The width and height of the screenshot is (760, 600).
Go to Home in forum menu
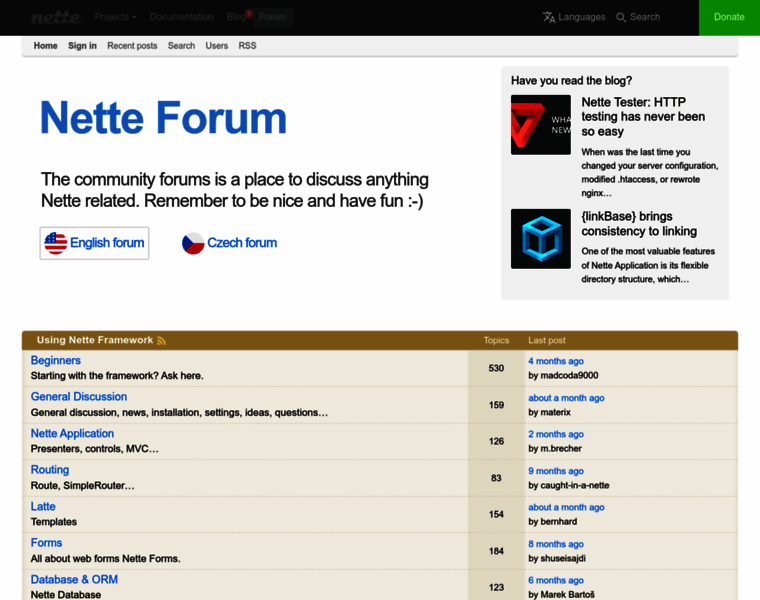pos(46,46)
